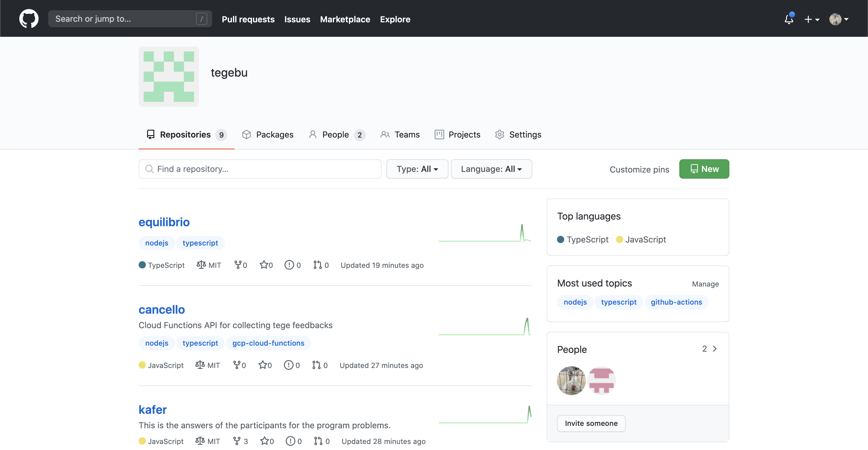Screen dimensions: 868x450
Task: Click the TypeScript language color dot
Action: 142,265
